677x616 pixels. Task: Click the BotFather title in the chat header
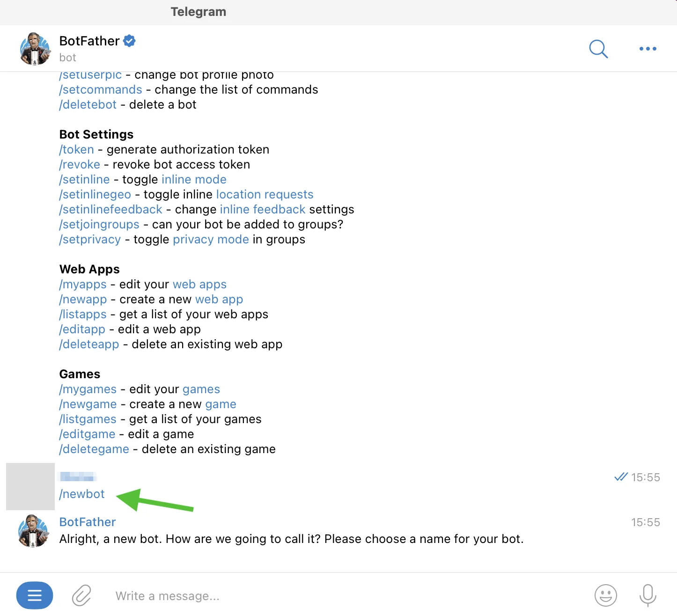[x=89, y=41]
